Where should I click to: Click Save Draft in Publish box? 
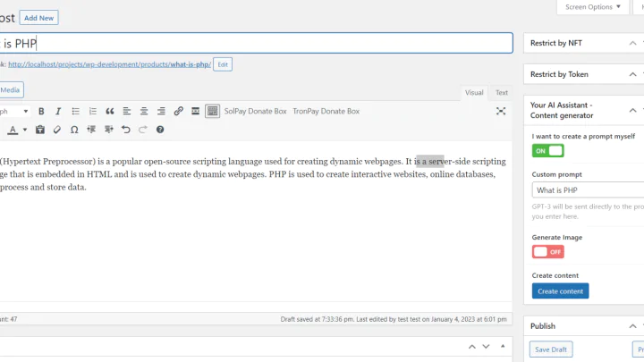pyautogui.click(x=551, y=349)
